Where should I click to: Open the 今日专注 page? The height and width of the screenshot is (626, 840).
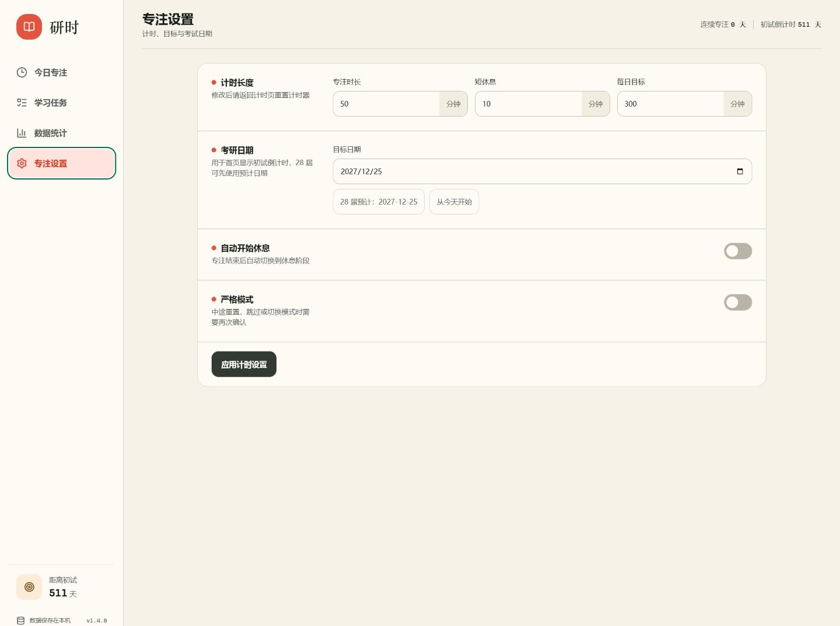click(62, 72)
